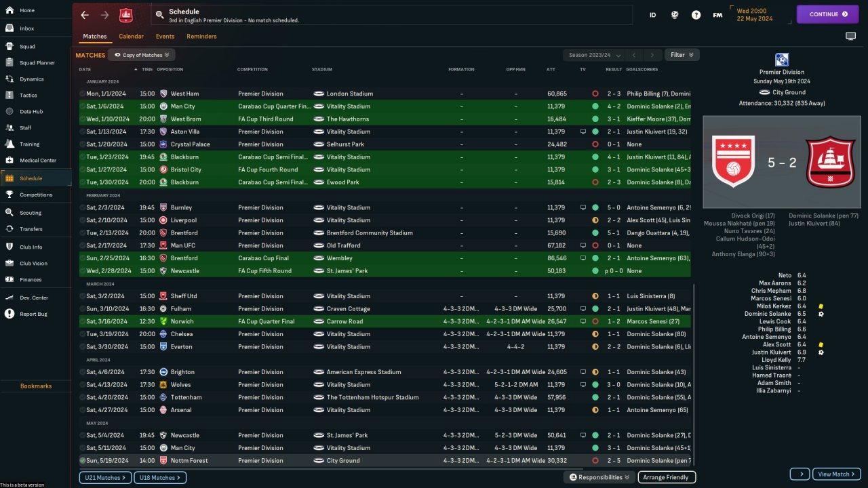Click Arrange Friendly

pos(667,477)
